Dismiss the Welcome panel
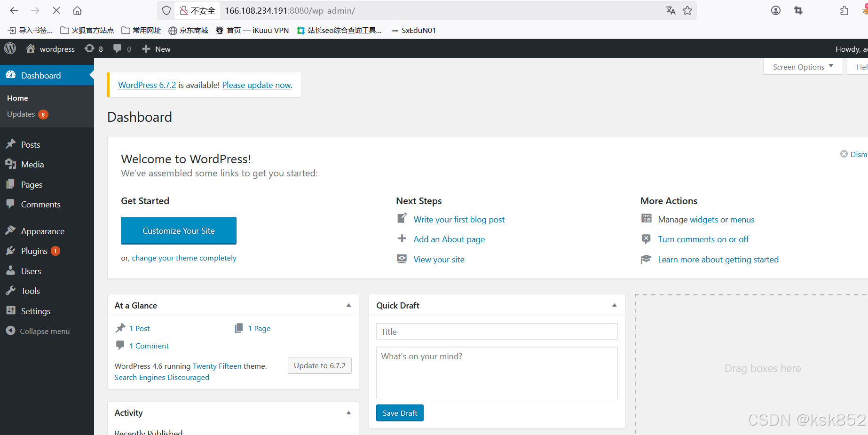Image resolution: width=868 pixels, height=435 pixels. (854, 154)
